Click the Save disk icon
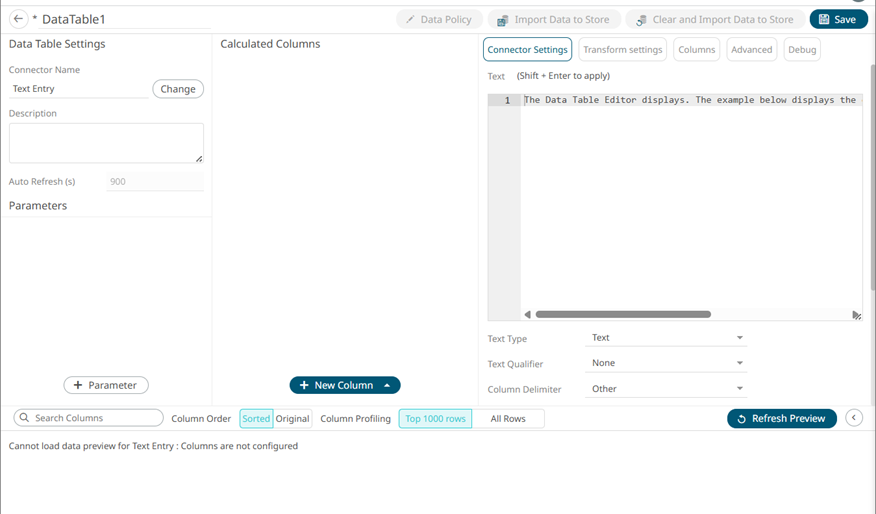This screenshot has height=514, width=876. coord(824,20)
